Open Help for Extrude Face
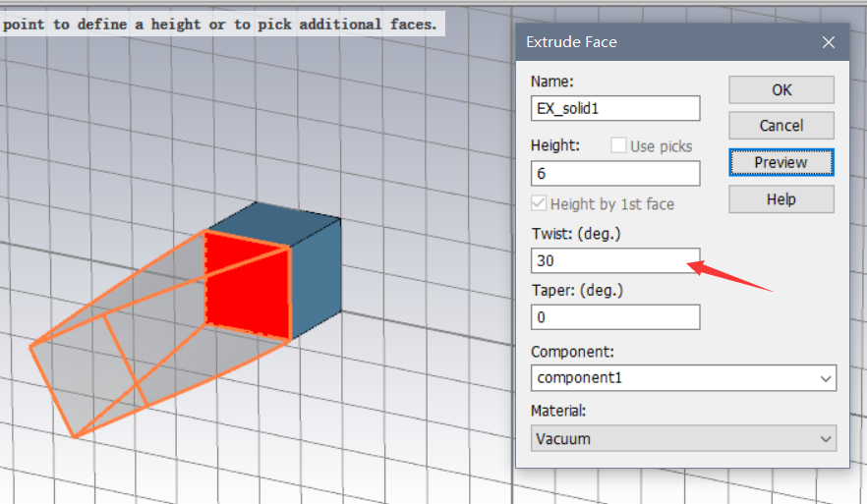Screen dimensions: 867x504 coord(780,198)
